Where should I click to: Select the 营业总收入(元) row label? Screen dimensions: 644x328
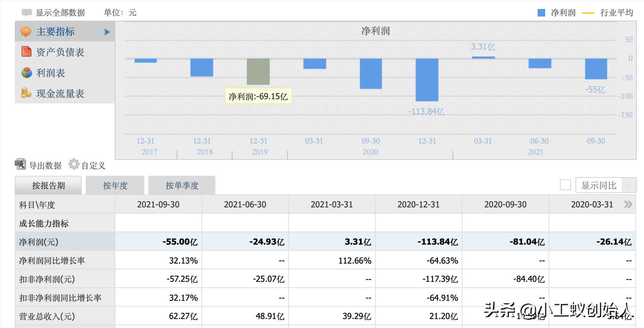[x=47, y=316]
